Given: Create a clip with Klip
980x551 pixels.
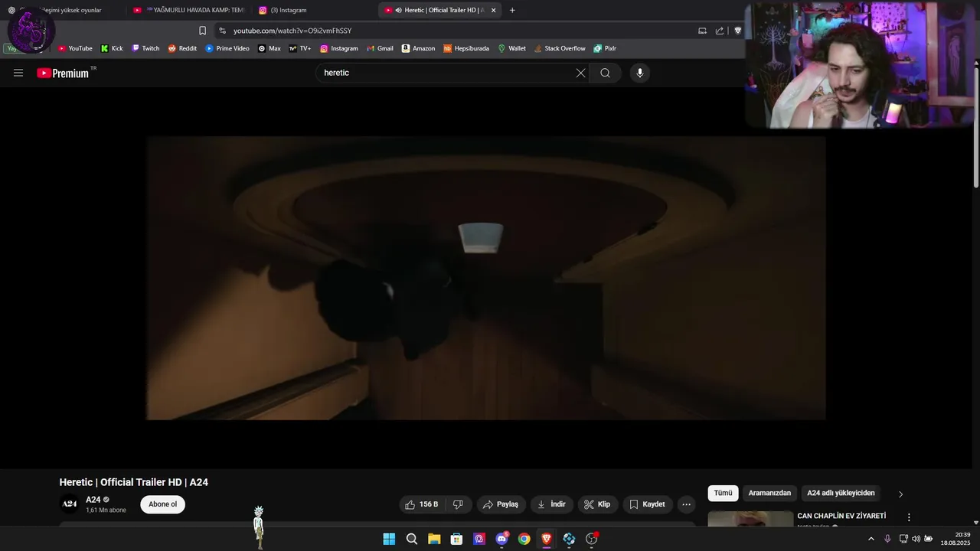Looking at the screenshot, I should tap(597, 504).
